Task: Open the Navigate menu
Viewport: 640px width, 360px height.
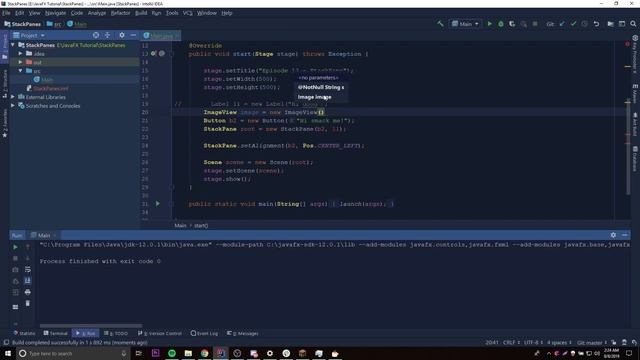Action: (x=56, y=13)
